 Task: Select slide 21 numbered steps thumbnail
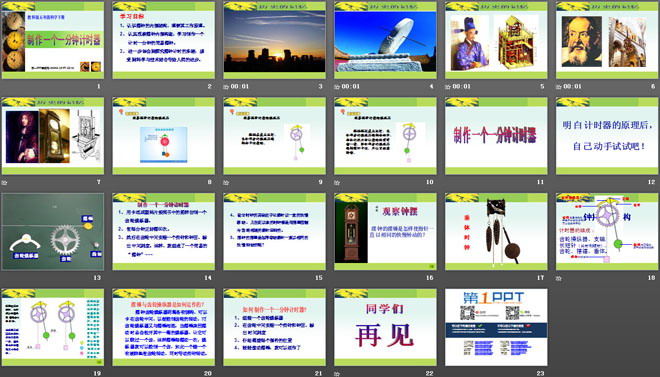[274, 327]
